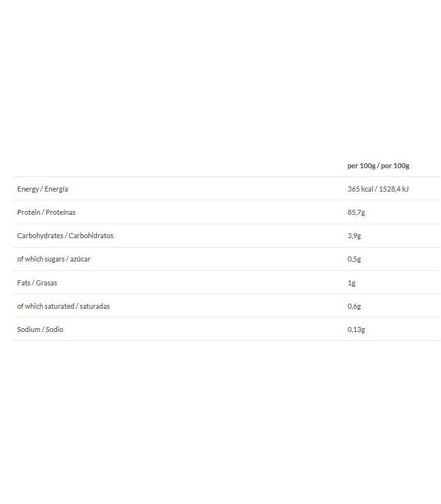Click the word "Sodio" in the table
Viewport: 441px width, 504px height.
tap(55, 329)
